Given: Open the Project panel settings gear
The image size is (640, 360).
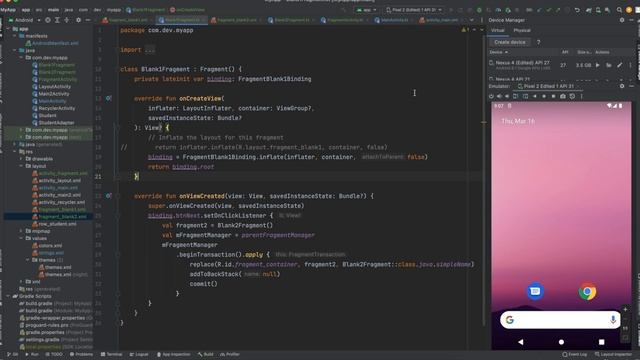Looking at the screenshot, I should click(78, 20).
